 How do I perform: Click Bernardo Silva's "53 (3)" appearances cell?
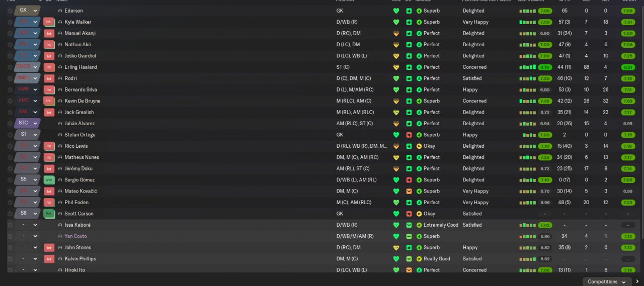[x=565, y=89]
